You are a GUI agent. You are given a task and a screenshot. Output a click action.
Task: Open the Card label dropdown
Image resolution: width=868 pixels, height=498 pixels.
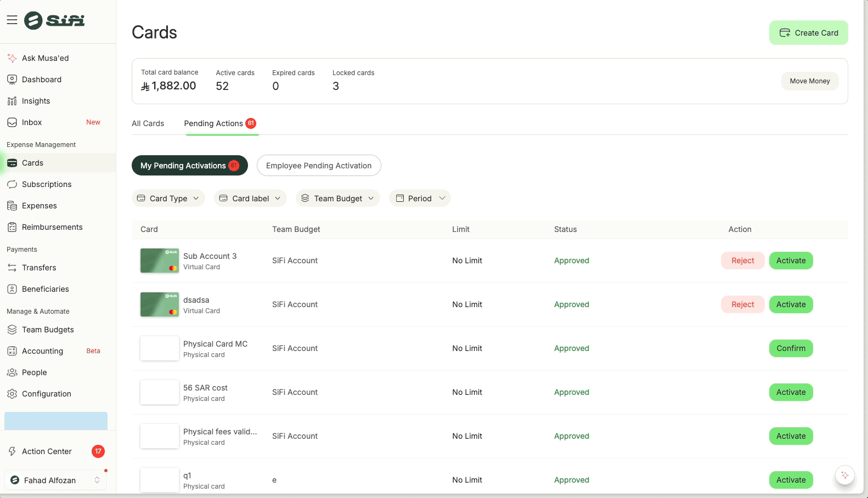tap(250, 199)
